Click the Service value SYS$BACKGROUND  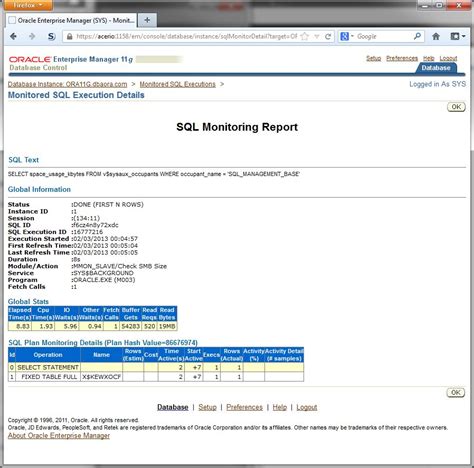tap(103, 273)
